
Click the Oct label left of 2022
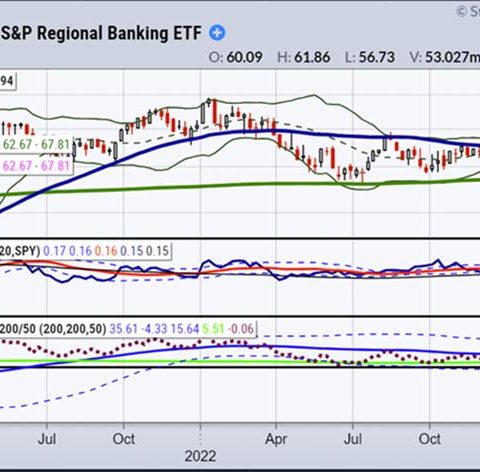(x=124, y=439)
